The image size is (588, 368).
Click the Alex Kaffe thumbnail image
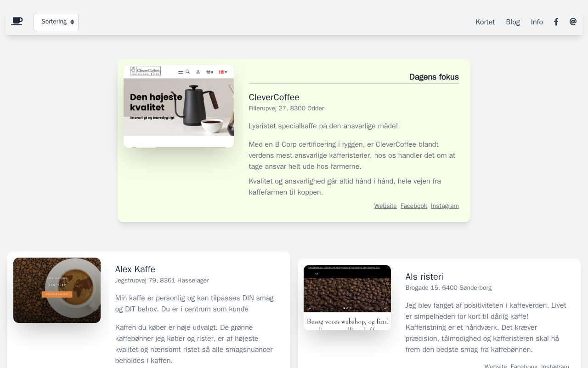point(57,290)
